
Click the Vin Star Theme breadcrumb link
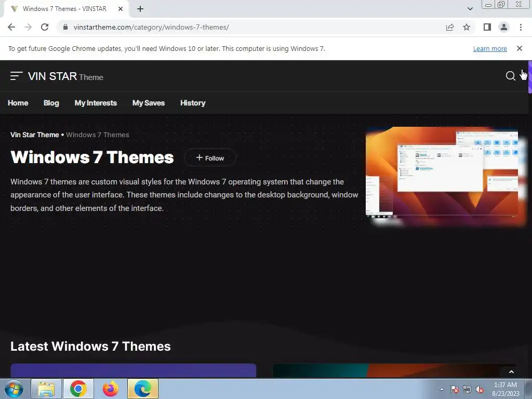pos(35,135)
